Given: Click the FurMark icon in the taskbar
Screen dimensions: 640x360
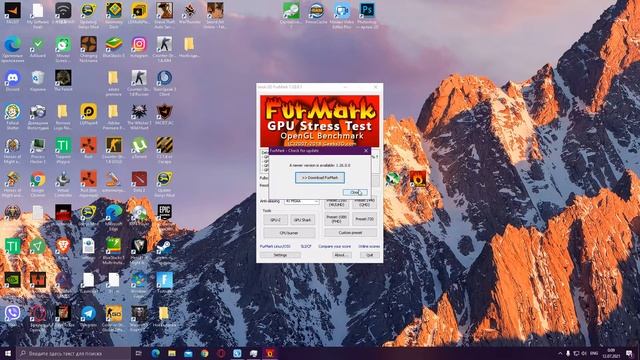Looking at the screenshot, I should pyautogui.click(x=270, y=353).
